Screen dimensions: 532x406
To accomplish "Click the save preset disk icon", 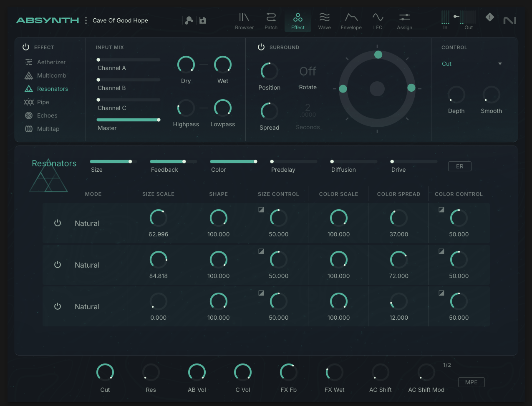I will (203, 20).
